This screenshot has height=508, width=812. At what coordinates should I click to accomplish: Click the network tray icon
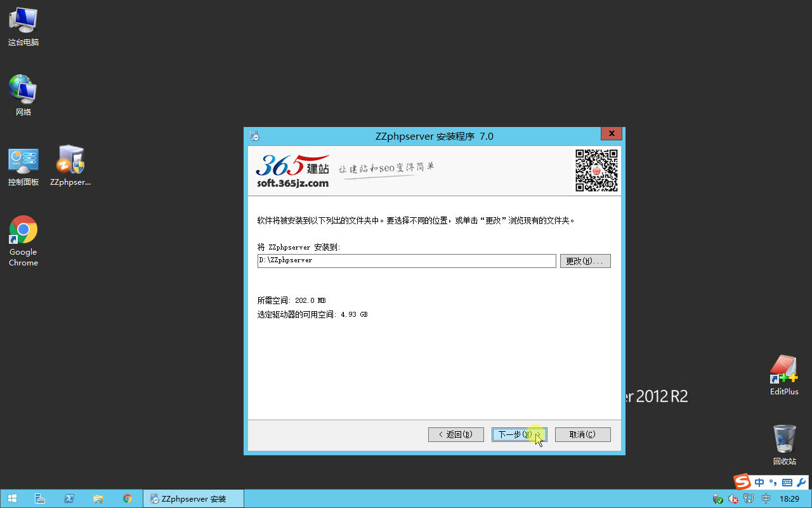click(x=749, y=499)
